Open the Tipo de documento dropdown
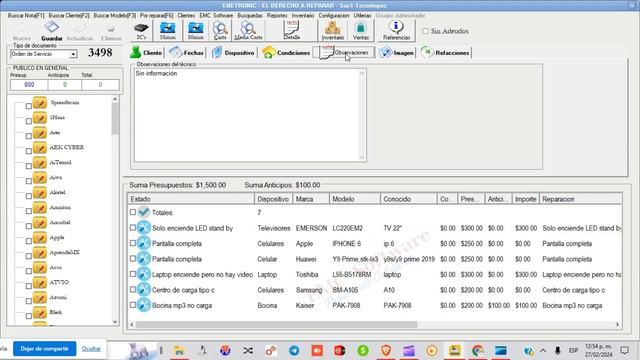Image resolution: width=640 pixels, height=360 pixels. coord(73,54)
